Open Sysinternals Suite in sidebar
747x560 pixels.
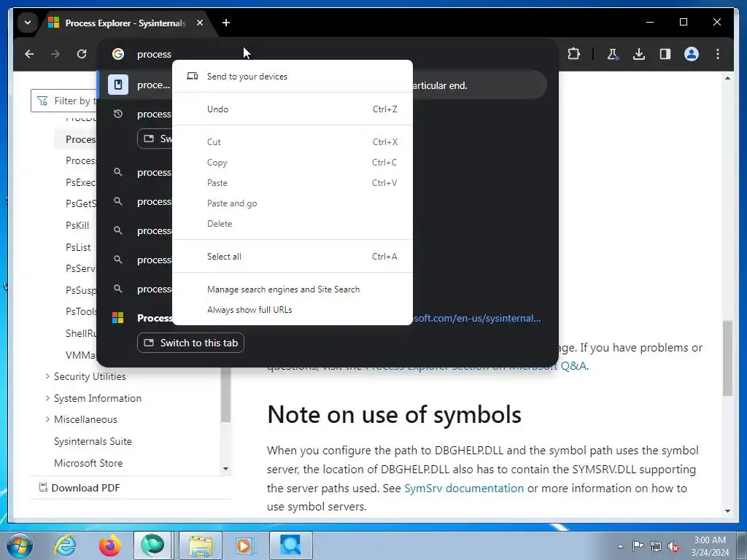(93, 441)
